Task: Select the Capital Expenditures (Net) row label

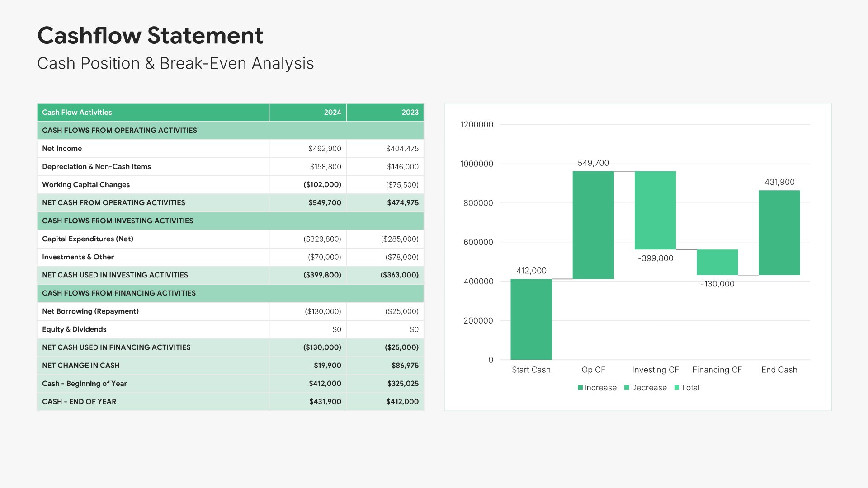Action: point(88,239)
